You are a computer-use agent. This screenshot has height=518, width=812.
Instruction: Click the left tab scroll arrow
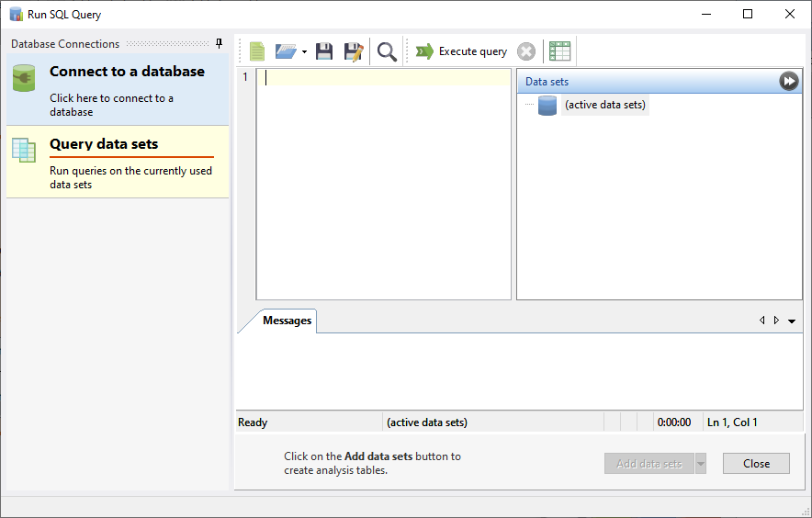tap(761, 321)
